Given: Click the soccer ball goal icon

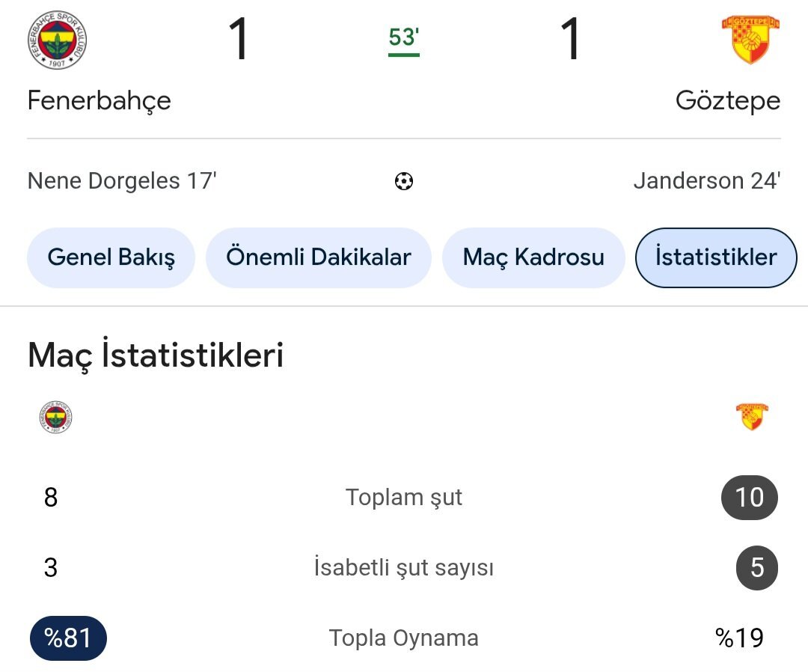Looking at the screenshot, I should click(x=404, y=181).
